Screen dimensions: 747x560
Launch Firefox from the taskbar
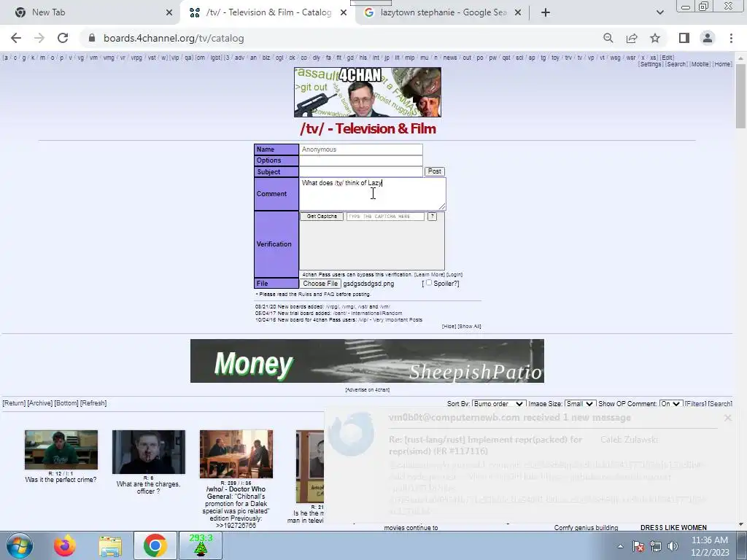pyautogui.click(x=65, y=545)
